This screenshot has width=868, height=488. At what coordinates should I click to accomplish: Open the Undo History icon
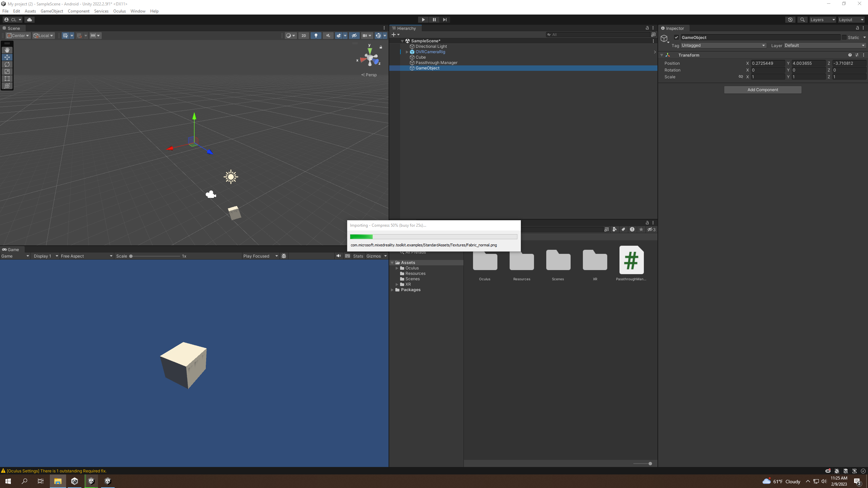pyautogui.click(x=790, y=20)
